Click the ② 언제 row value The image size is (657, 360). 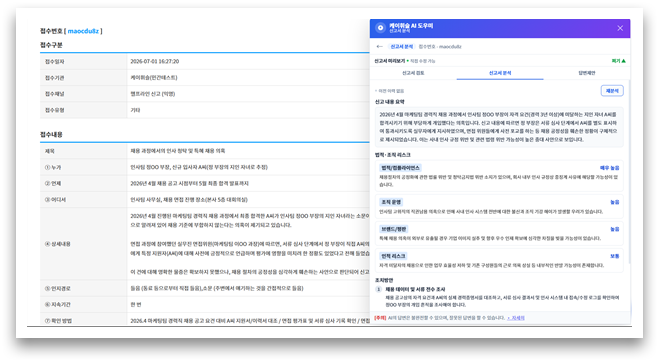pyautogui.click(x=189, y=184)
